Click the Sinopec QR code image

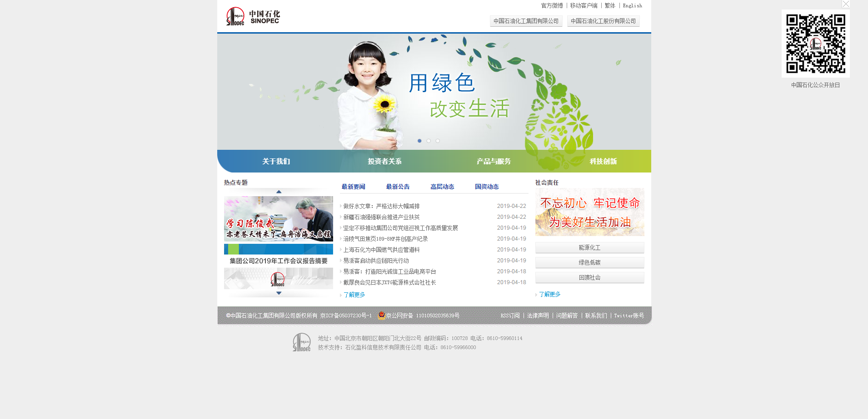816,44
